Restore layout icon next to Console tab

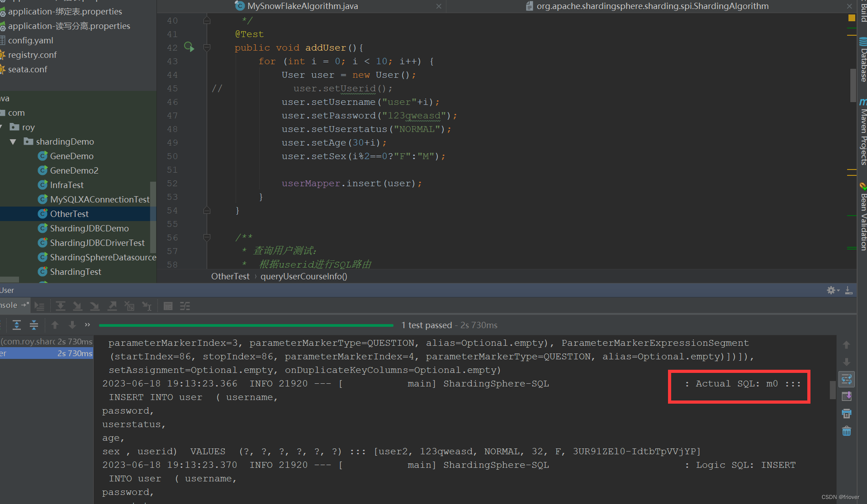click(x=25, y=305)
